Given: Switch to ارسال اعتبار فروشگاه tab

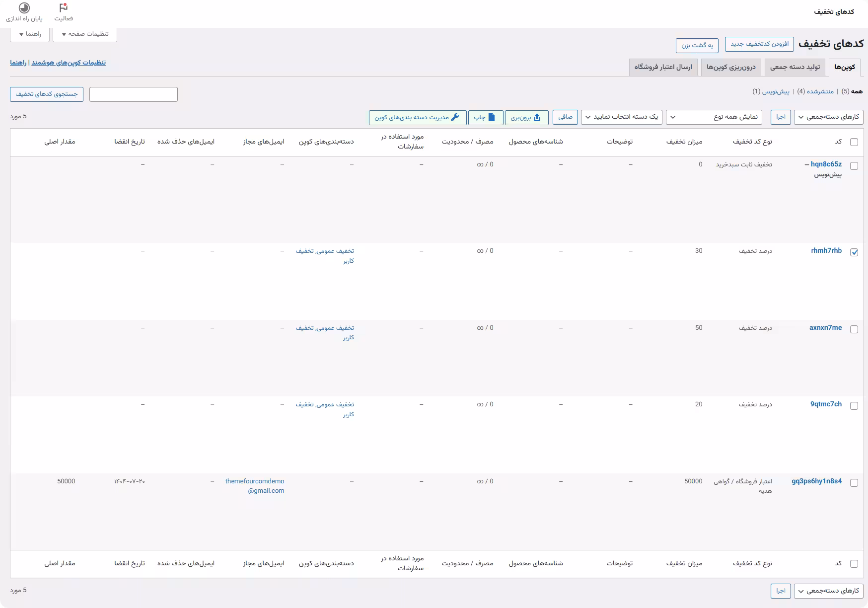Looking at the screenshot, I should (x=663, y=67).
